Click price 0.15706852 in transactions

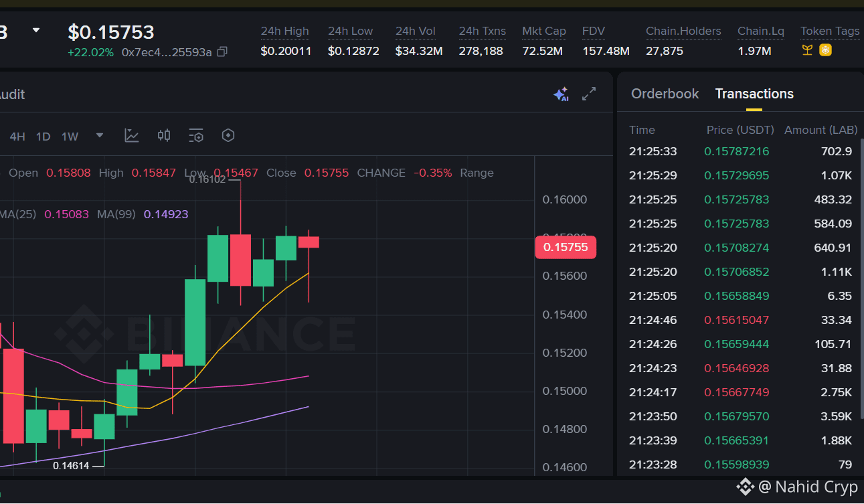[x=736, y=272]
